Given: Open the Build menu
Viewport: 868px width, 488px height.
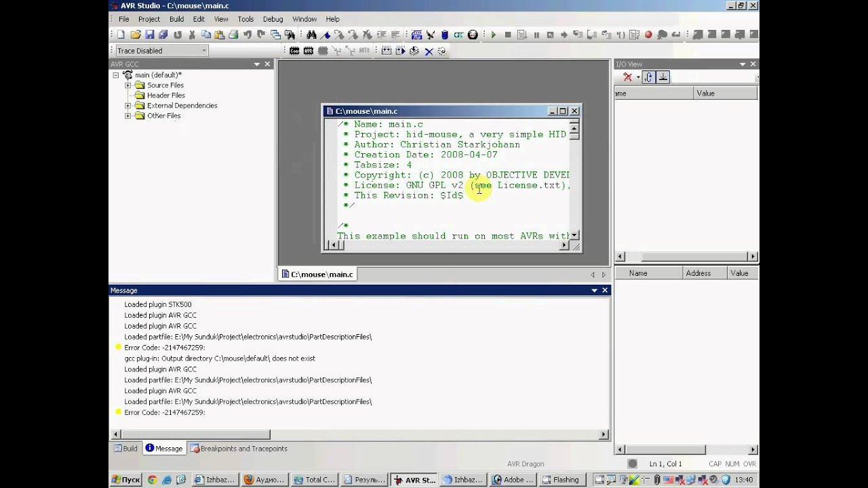Looking at the screenshot, I should pyautogui.click(x=176, y=19).
